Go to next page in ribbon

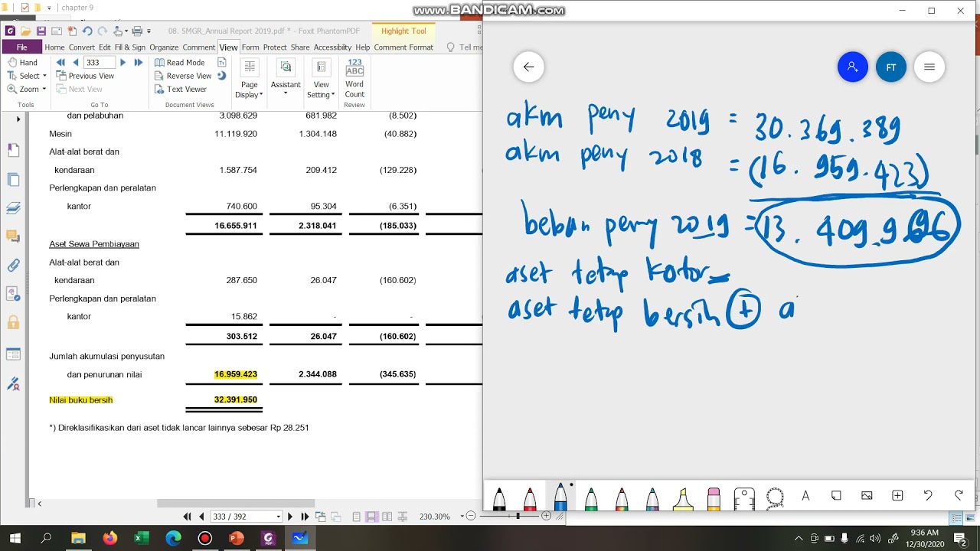tap(122, 63)
